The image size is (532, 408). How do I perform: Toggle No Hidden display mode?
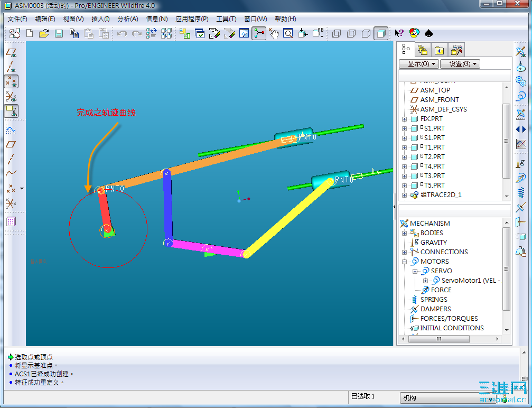[x=366, y=33]
